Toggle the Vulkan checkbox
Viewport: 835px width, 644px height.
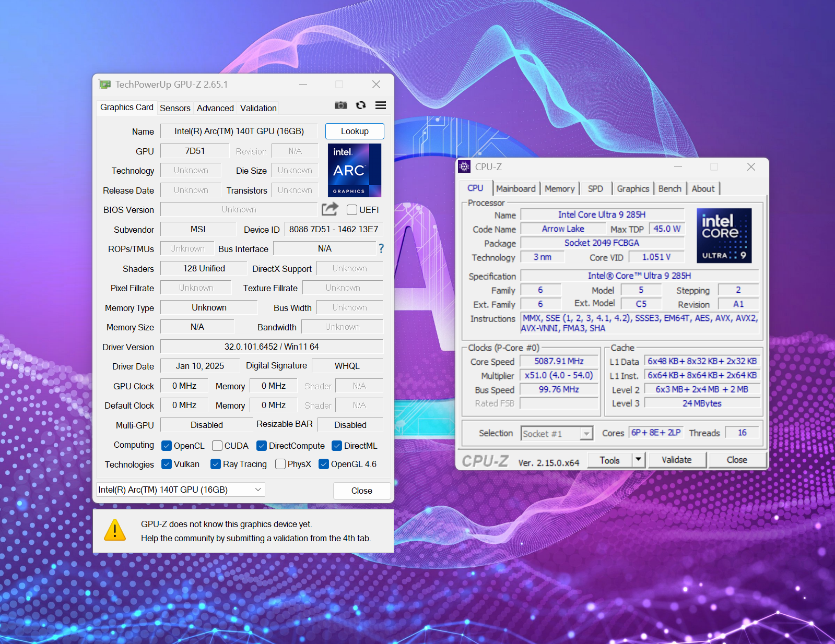(167, 464)
